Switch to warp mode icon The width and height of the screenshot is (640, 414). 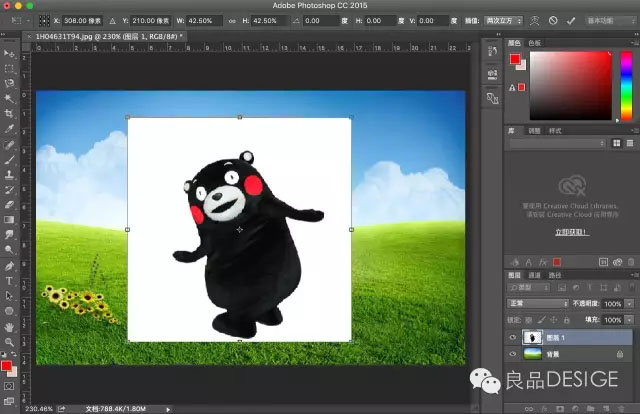[534, 20]
